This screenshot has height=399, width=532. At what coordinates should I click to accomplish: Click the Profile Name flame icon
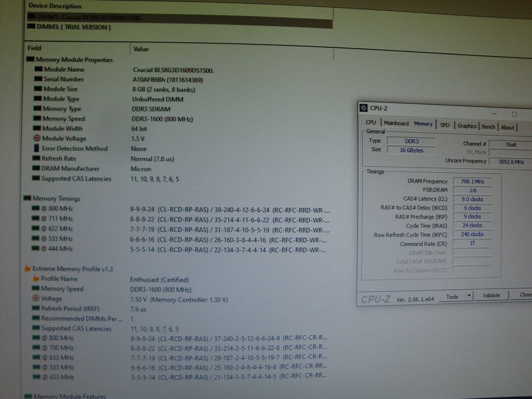(35, 279)
